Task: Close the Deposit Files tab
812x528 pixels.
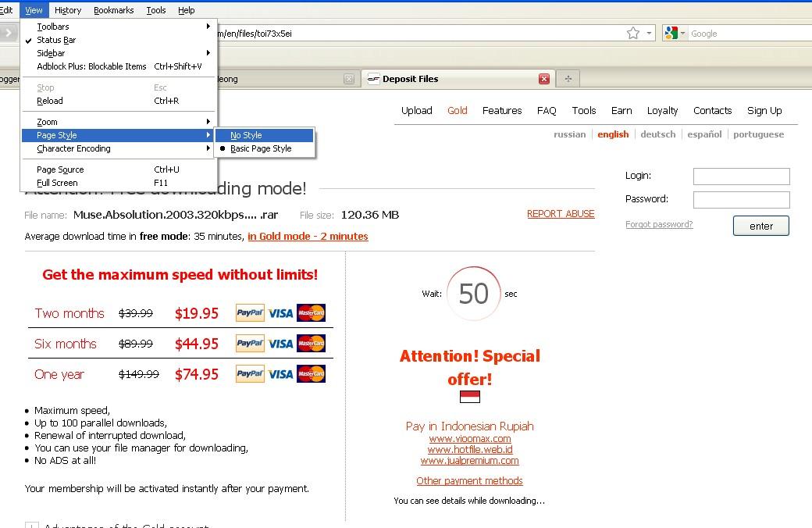Action: [x=543, y=79]
